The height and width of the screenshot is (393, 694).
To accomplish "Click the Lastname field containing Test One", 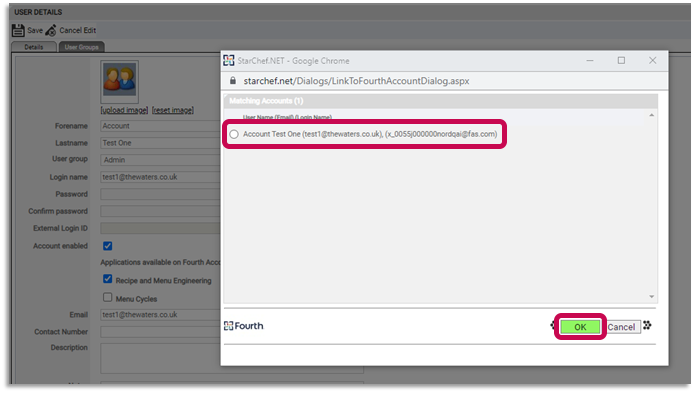I will click(160, 143).
